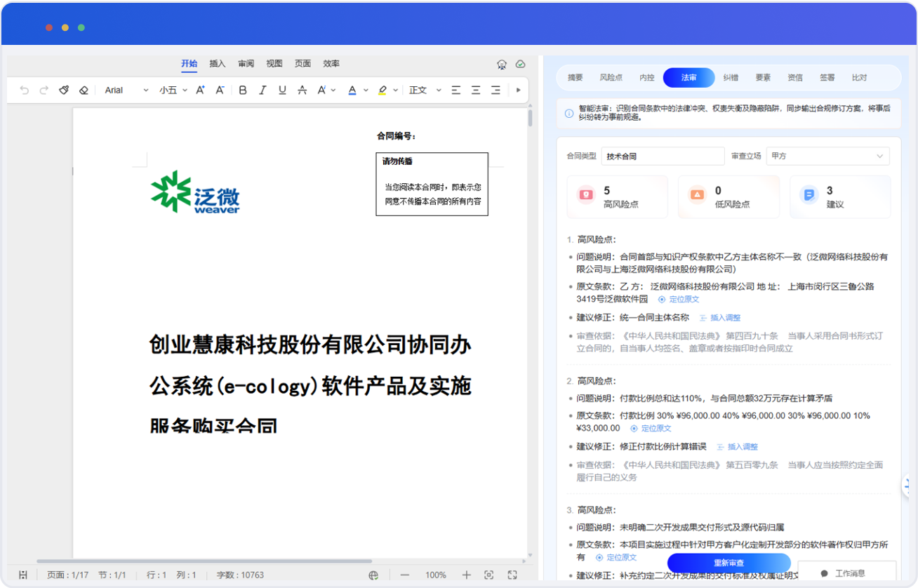Switch to the 风险点 panel tab
The width and height of the screenshot is (918, 588).
[611, 78]
